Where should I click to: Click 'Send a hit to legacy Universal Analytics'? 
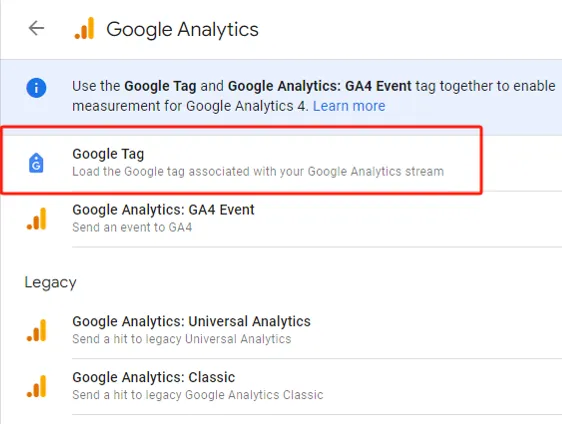pos(182,339)
